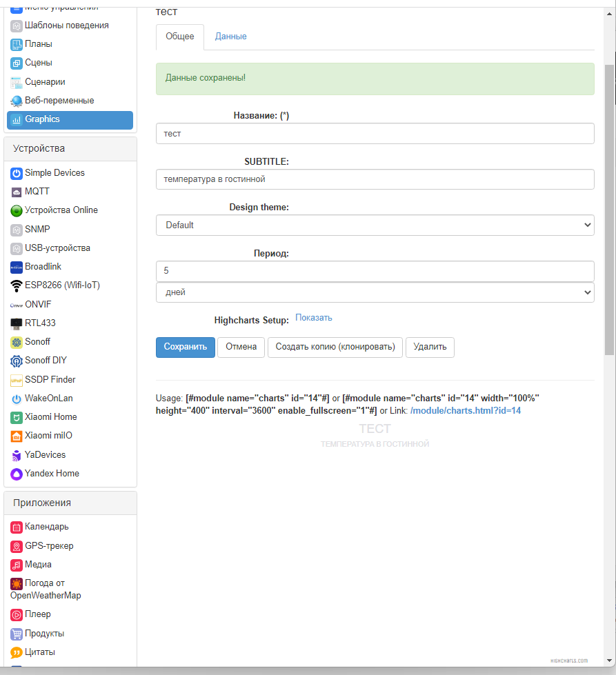The height and width of the screenshot is (675, 616).
Task: Open the Веб-переменные globe icon
Action: coord(17,101)
